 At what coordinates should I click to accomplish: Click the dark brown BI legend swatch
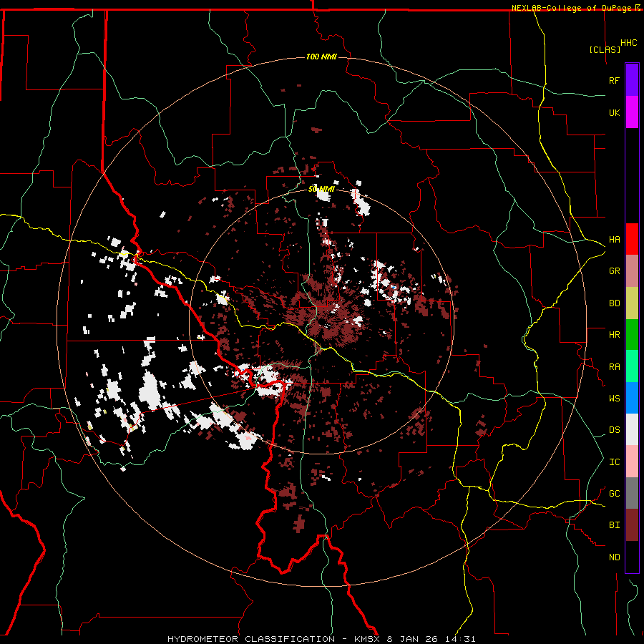632,525
